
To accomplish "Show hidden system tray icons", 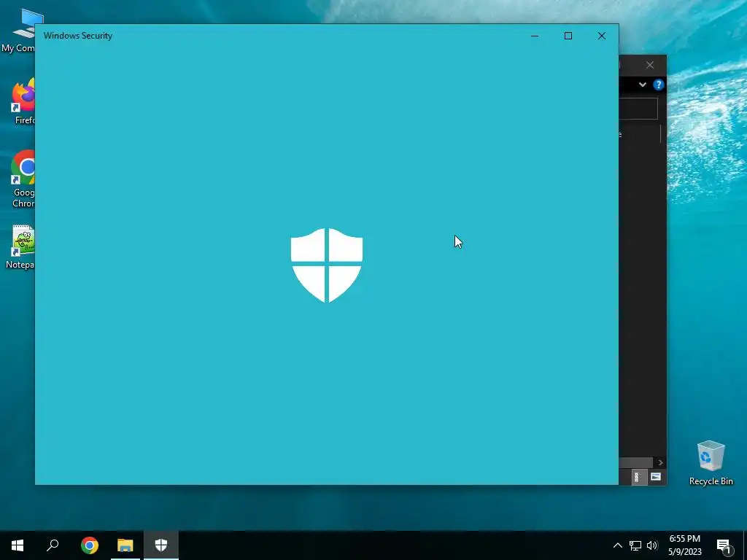I will coord(617,545).
